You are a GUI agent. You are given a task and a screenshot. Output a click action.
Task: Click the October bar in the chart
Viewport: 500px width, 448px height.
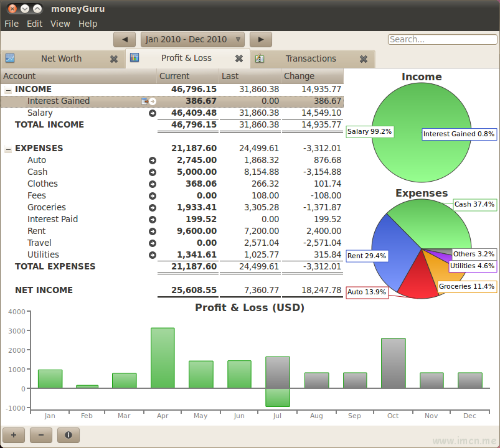click(394, 363)
